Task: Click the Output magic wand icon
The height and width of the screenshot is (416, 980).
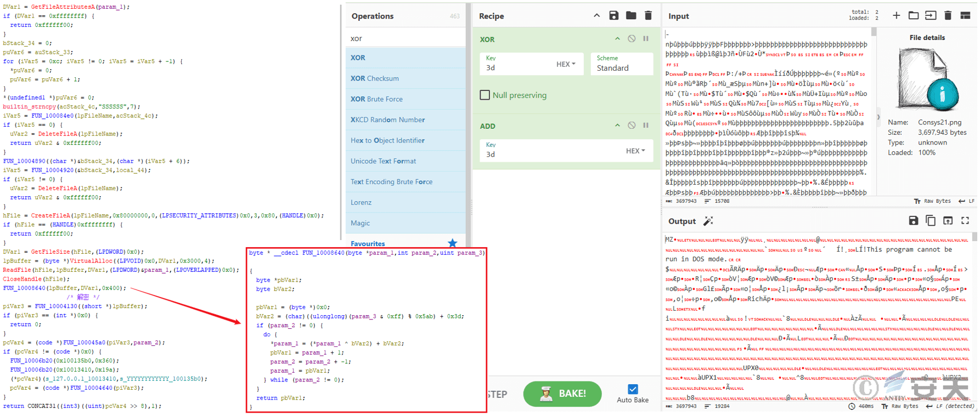Action: point(708,221)
